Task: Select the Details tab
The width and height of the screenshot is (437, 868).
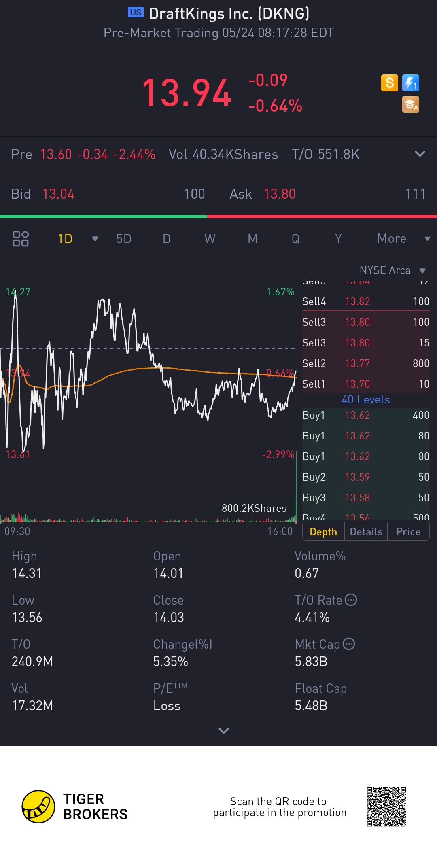Action: [366, 531]
